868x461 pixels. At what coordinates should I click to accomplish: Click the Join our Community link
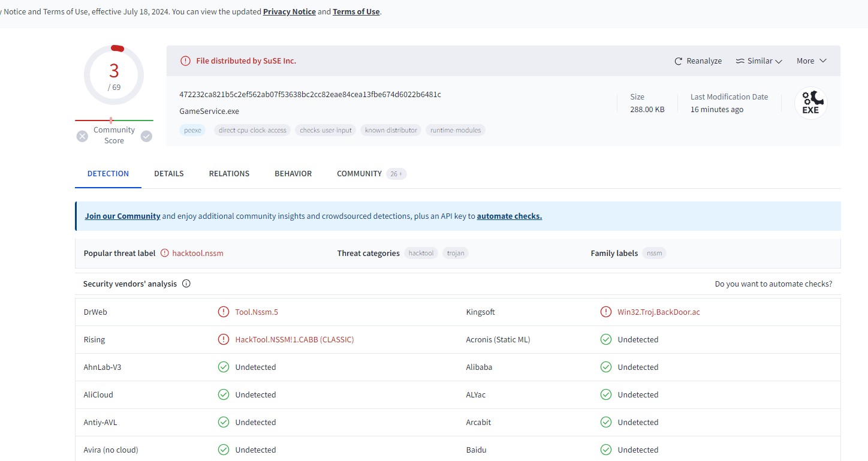[x=122, y=216]
